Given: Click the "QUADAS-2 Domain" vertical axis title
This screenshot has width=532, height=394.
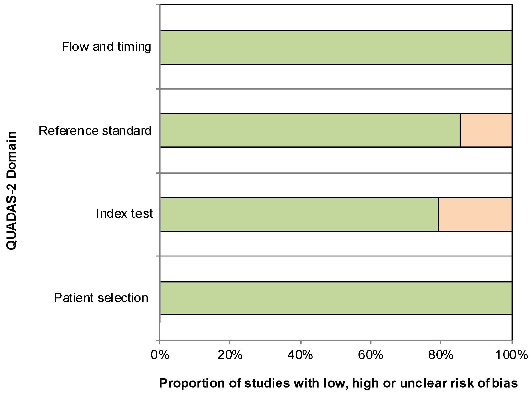Looking at the screenshot, I should click(11, 190).
